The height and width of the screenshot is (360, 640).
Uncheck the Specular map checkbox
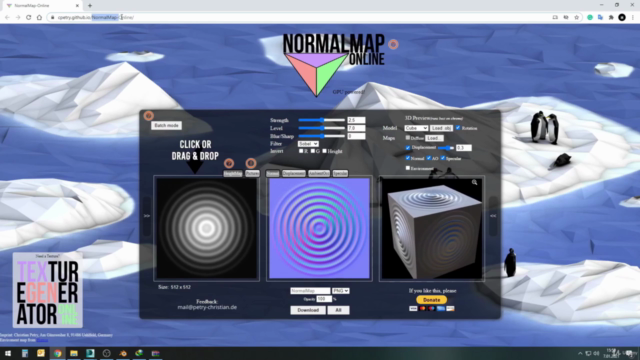[x=442, y=158]
